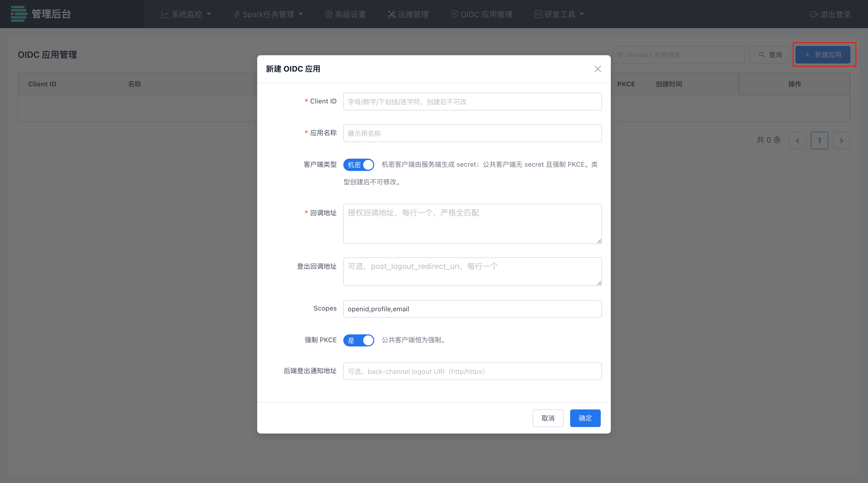The image size is (868, 483).
Task: Click 退出登录 in the top bar
Action: pos(831,14)
